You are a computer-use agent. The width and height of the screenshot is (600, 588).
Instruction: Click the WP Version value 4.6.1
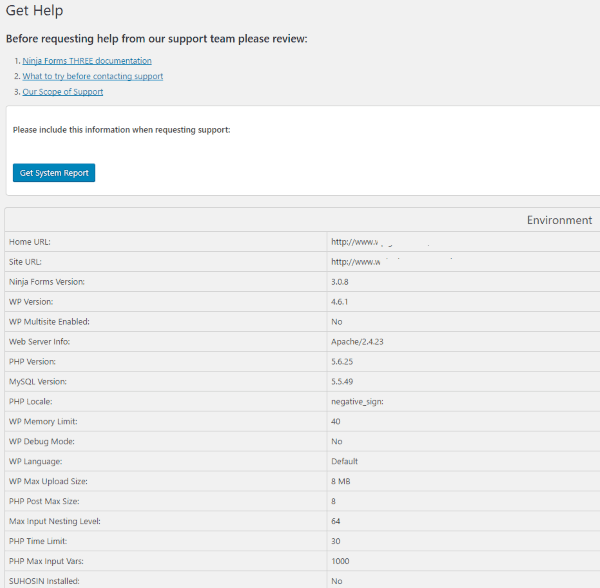[x=341, y=302]
